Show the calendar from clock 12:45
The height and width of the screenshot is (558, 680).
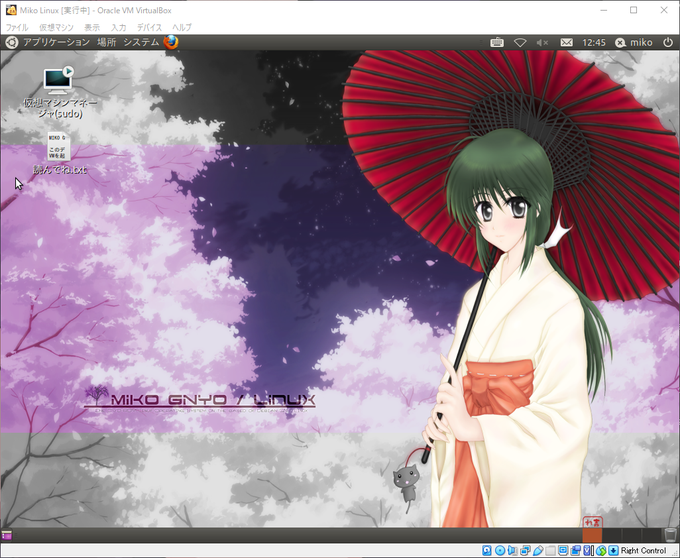coord(594,42)
